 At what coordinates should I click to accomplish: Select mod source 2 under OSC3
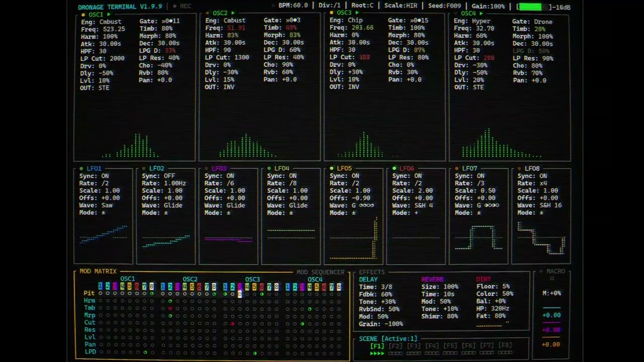[232, 287]
